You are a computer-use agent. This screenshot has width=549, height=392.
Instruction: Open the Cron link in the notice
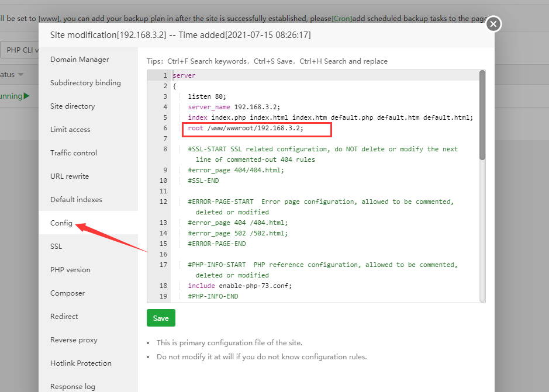(x=343, y=18)
